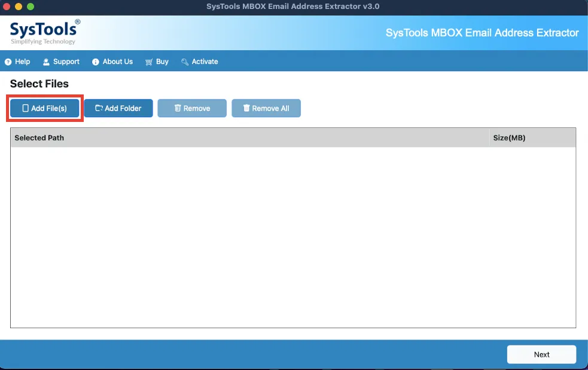Screen dimensions: 588x370
Task: Choose Activate in the toolbar
Action: [200, 62]
